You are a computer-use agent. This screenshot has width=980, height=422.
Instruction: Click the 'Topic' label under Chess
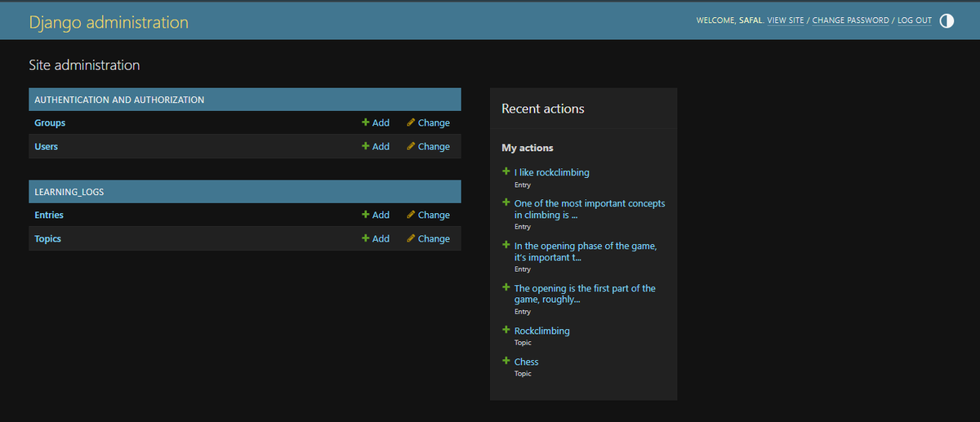pos(523,374)
